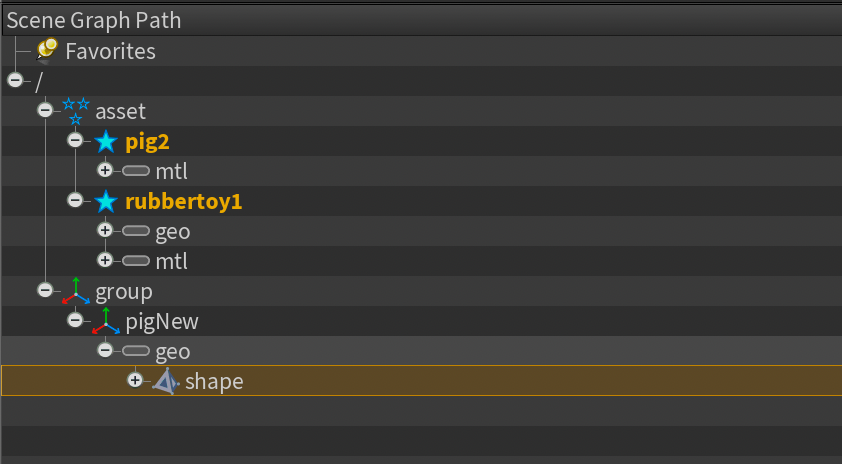Screen dimensions: 842x464
Task: Click the xform axes icon beside pigNew
Action: coord(106,322)
